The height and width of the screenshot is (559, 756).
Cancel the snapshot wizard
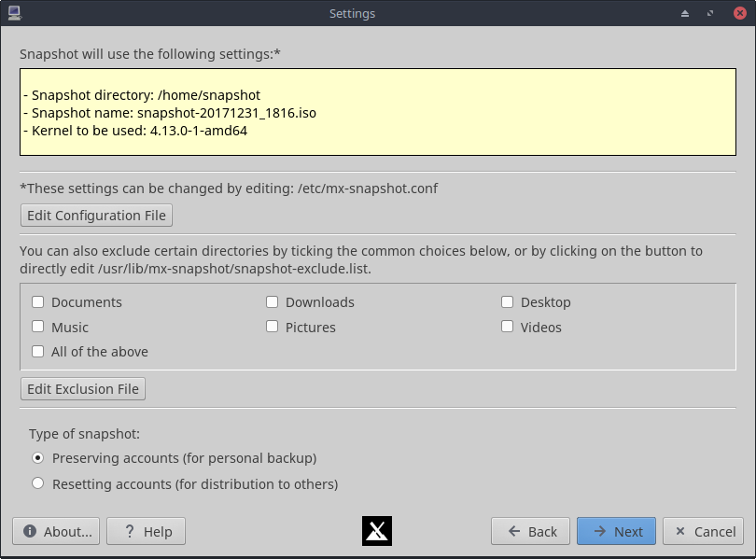(703, 531)
